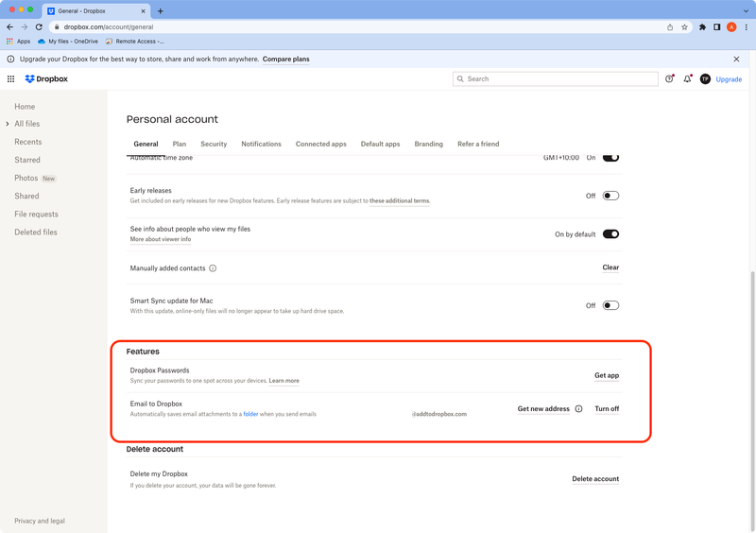
Task: Open the TP account avatar menu
Action: tap(705, 79)
